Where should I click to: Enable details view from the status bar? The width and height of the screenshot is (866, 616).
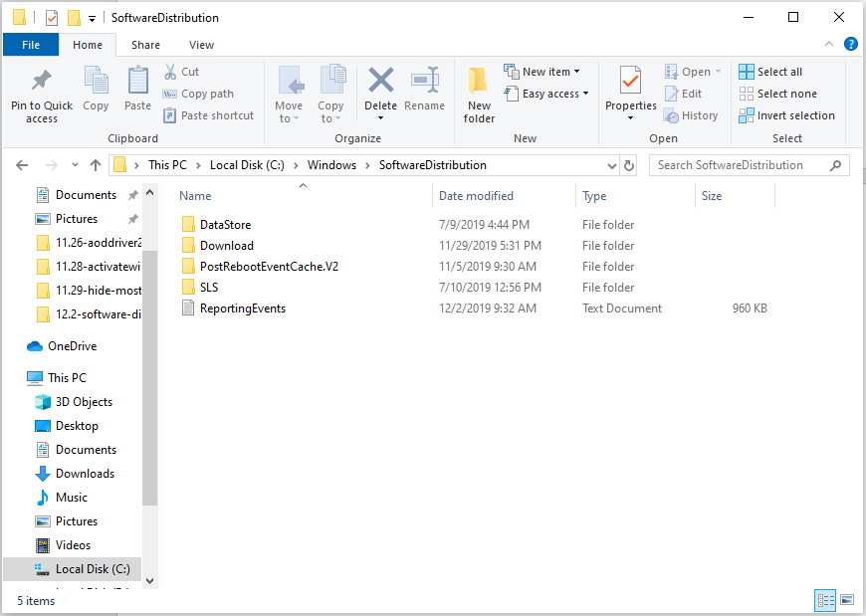pyautogui.click(x=825, y=600)
